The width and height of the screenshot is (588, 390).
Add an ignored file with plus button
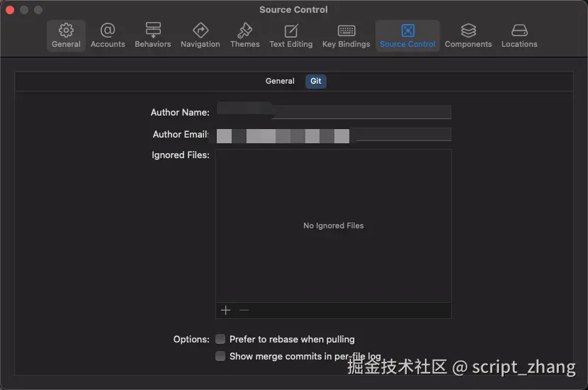pyautogui.click(x=226, y=310)
